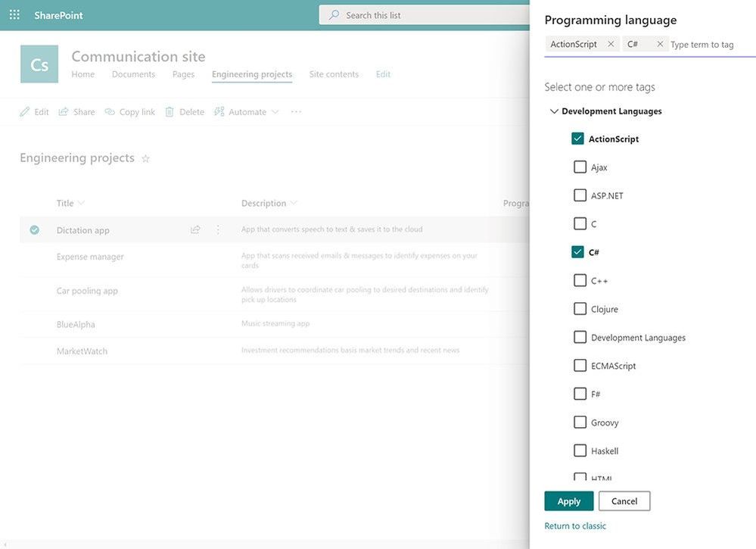This screenshot has width=756, height=549.
Task: Open the Automate dropdown chevron
Action: [275, 112]
